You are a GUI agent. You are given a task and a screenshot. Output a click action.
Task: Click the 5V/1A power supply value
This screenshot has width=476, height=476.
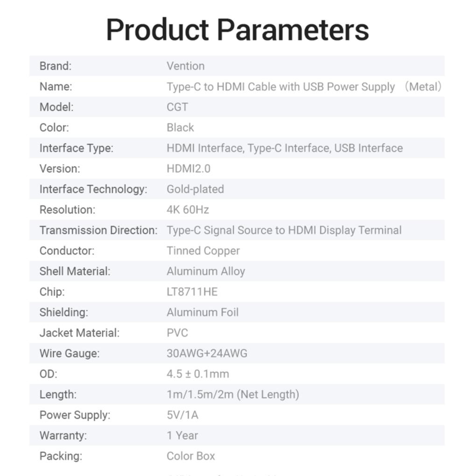[x=182, y=415]
